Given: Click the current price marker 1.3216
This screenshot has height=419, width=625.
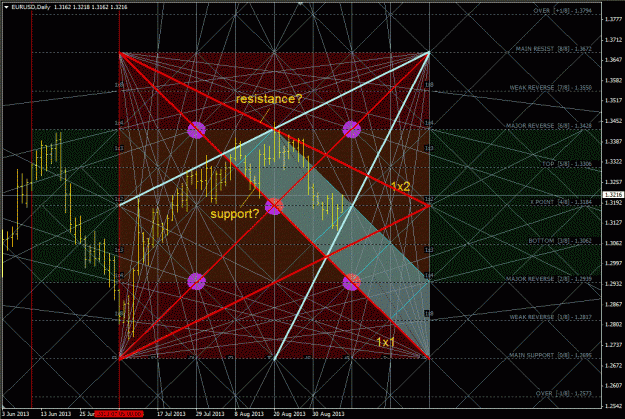Looking at the screenshot, I should [613, 195].
